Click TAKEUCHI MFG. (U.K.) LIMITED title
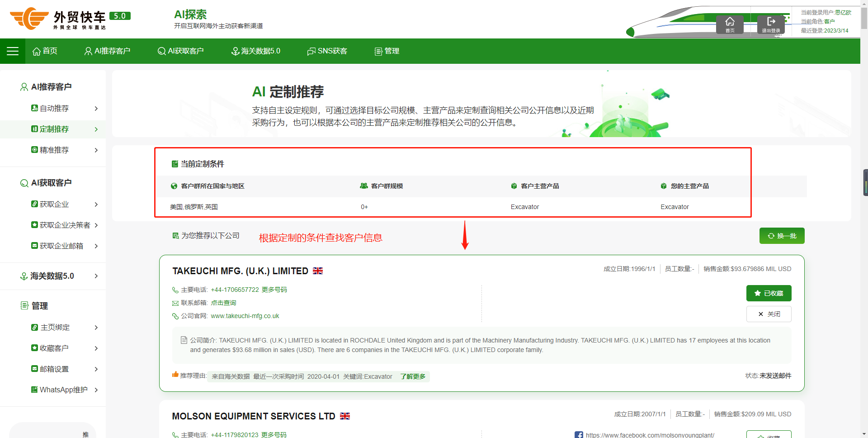 pos(240,271)
